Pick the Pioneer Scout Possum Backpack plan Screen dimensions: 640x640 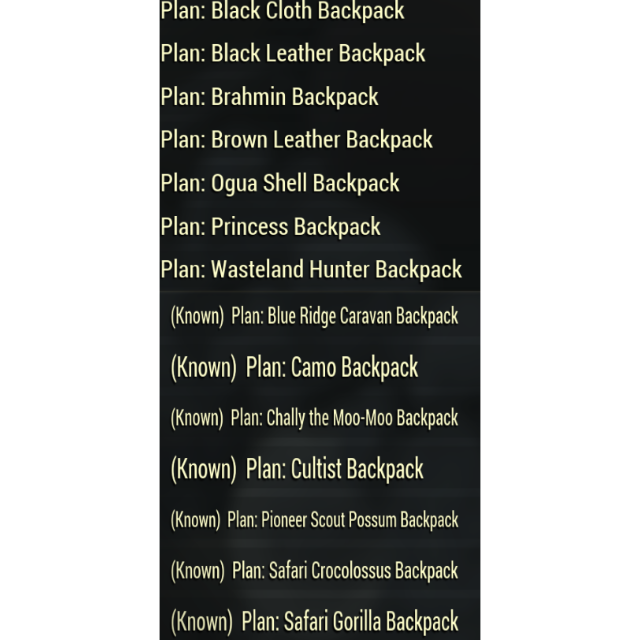[343, 520]
